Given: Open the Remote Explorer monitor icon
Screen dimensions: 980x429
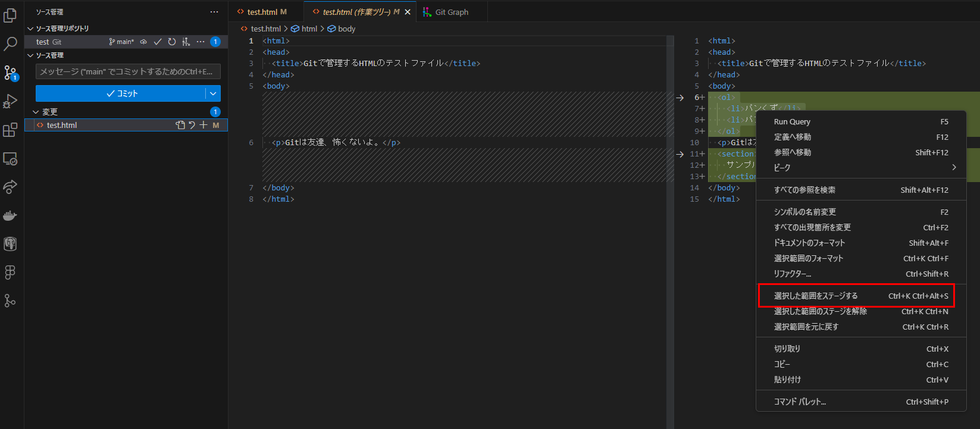Looking at the screenshot, I should click(x=10, y=158).
